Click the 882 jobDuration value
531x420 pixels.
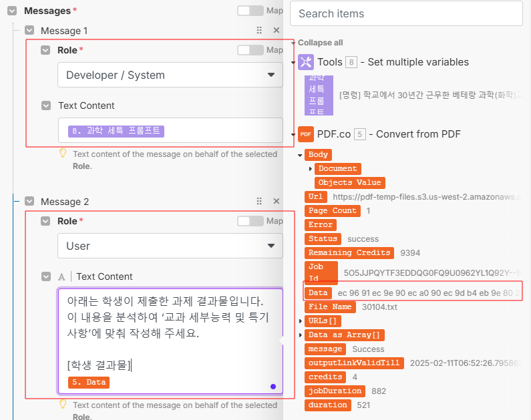[x=379, y=391]
